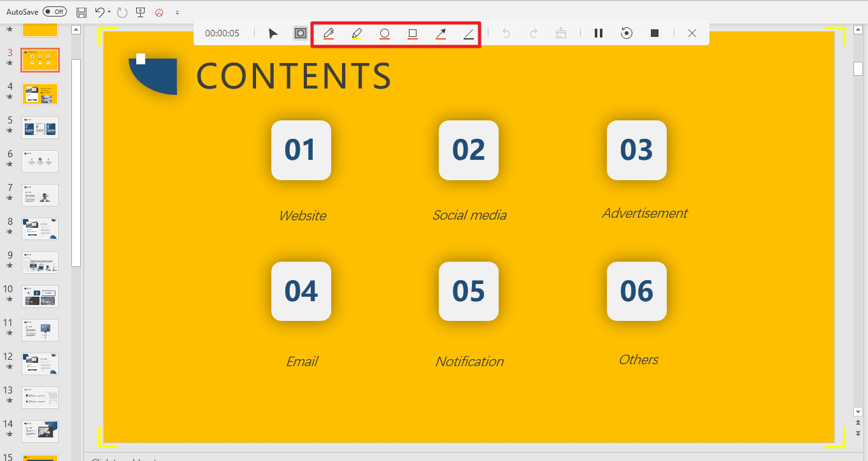The width and height of the screenshot is (868, 461).
Task: Restart the recording
Action: [627, 34]
